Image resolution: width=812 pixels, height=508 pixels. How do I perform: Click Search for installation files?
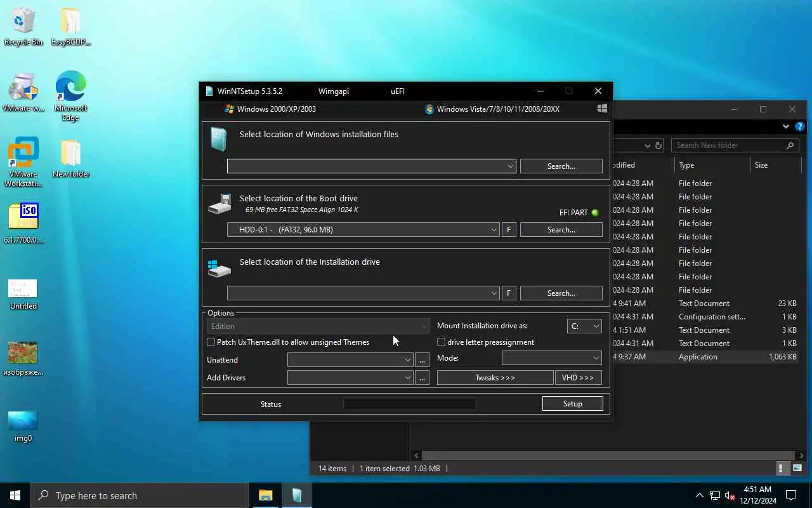point(561,166)
